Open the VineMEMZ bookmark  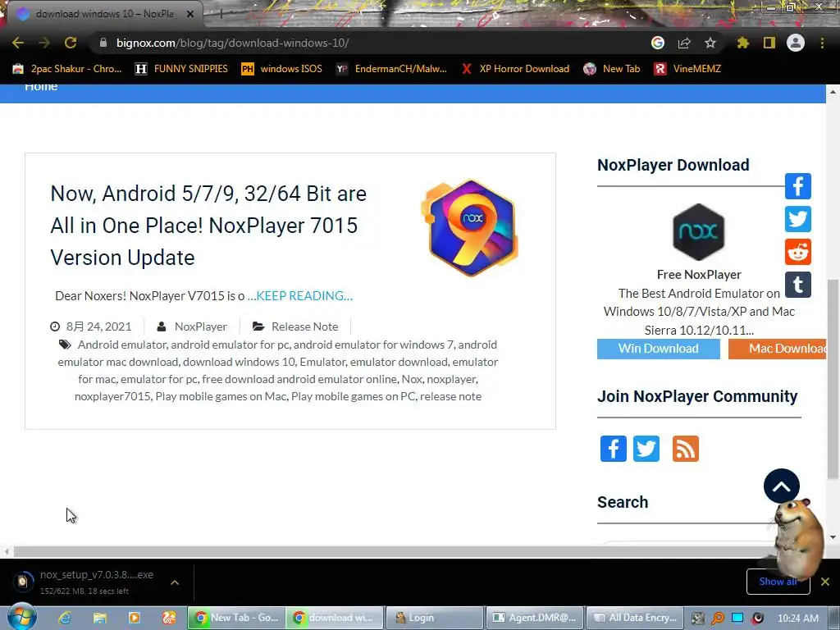pyautogui.click(x=687, y=69)
